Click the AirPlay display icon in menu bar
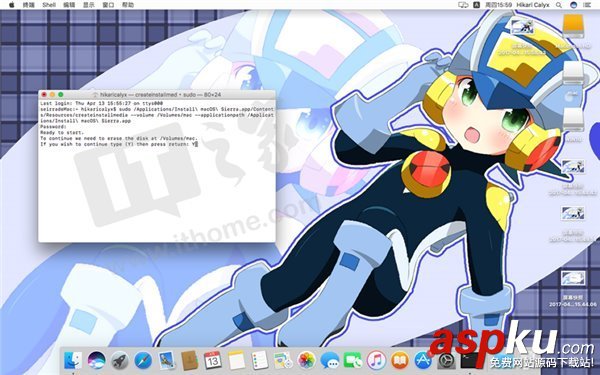 tap(463, 5)
